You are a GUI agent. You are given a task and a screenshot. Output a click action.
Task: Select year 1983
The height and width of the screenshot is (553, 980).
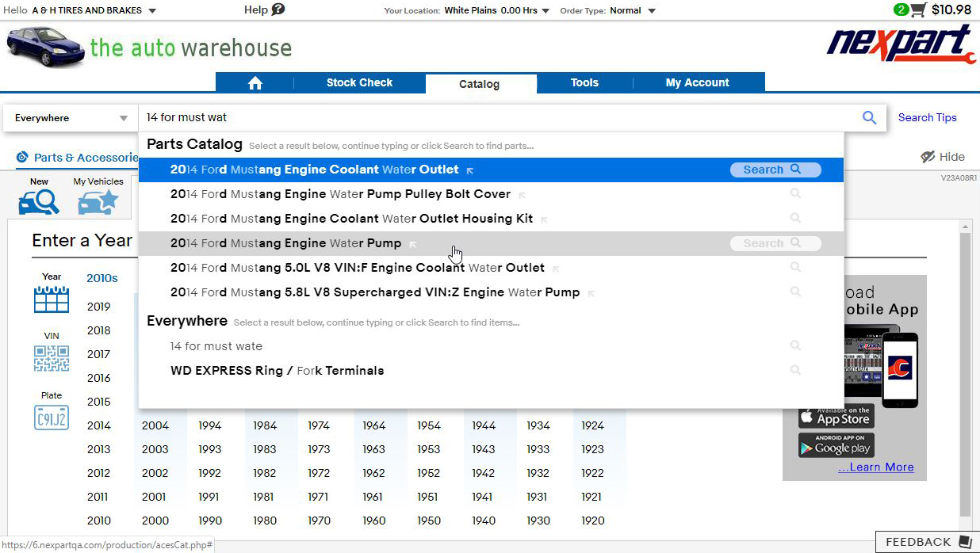(x=265, y=449)
